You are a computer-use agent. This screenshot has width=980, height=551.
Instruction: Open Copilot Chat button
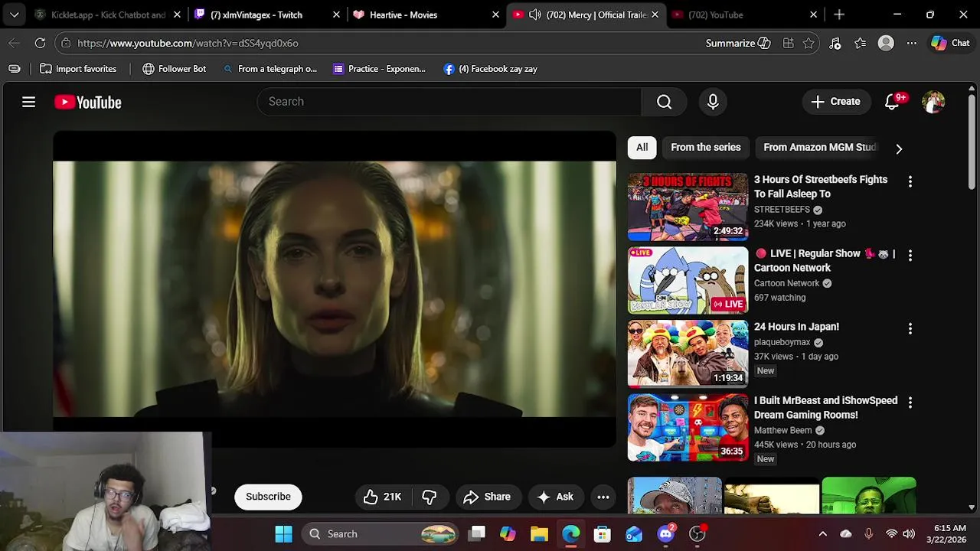point(950,43)
